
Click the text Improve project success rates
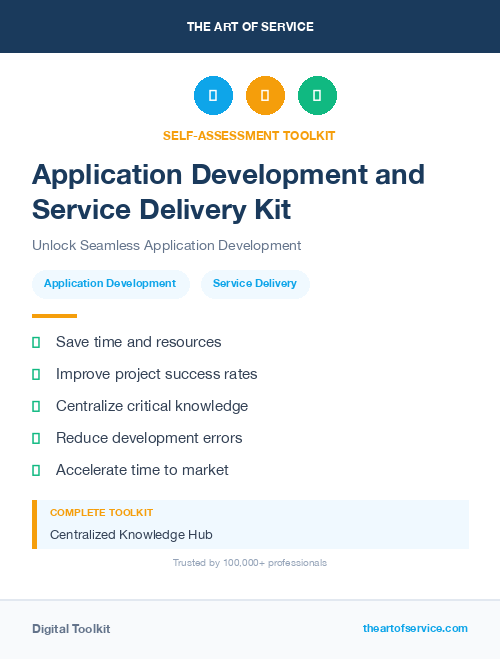pyautogui.click(x=156, y=374)
